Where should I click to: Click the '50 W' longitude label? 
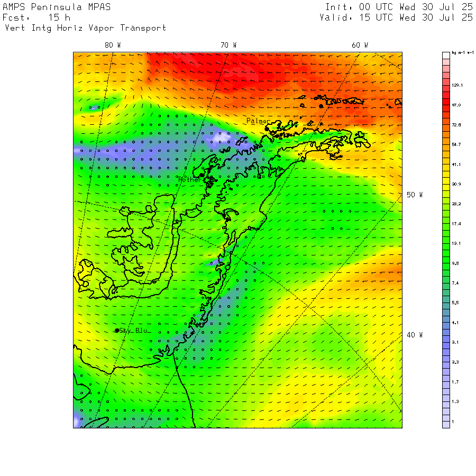tap(414, 195)
